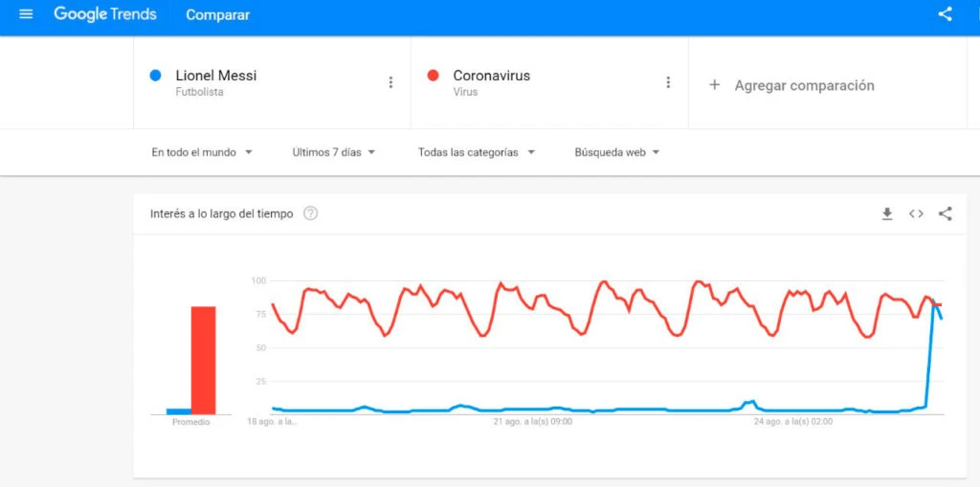This screenshot has height=487, width=980.
Task: Open the Todas las categorías filter
Action: (x=476, y=152)
